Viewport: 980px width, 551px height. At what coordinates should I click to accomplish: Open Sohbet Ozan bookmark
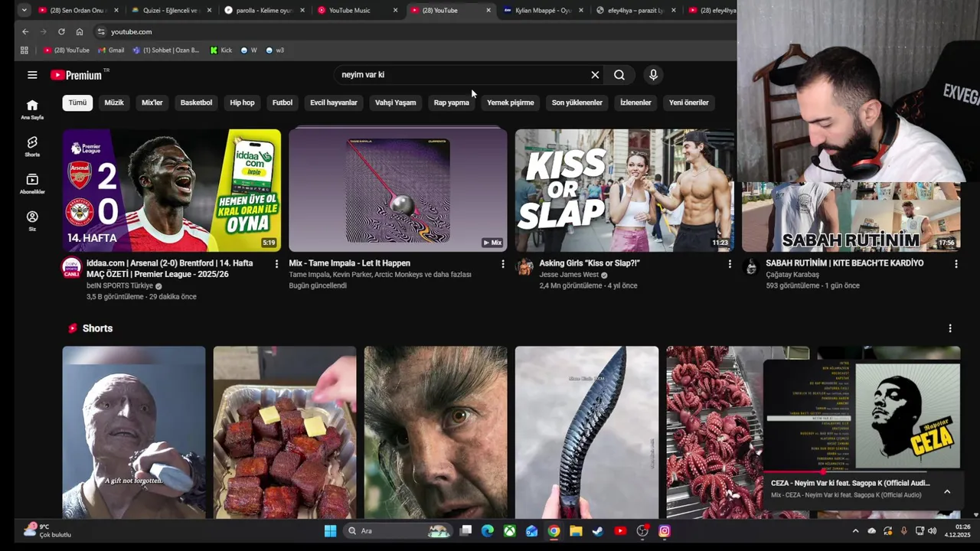click(166, 51)
